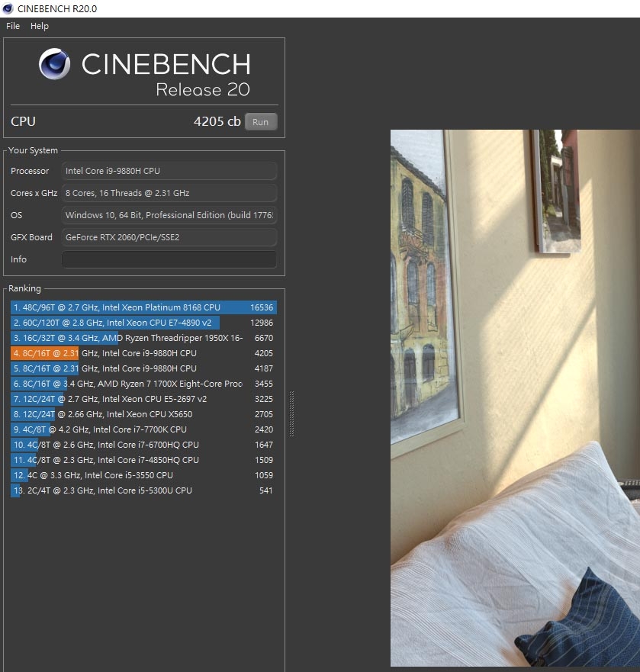Click the Processor field Intel Core i9-9880H
Viewport: 640px width, 672px height.
point(169,171)
